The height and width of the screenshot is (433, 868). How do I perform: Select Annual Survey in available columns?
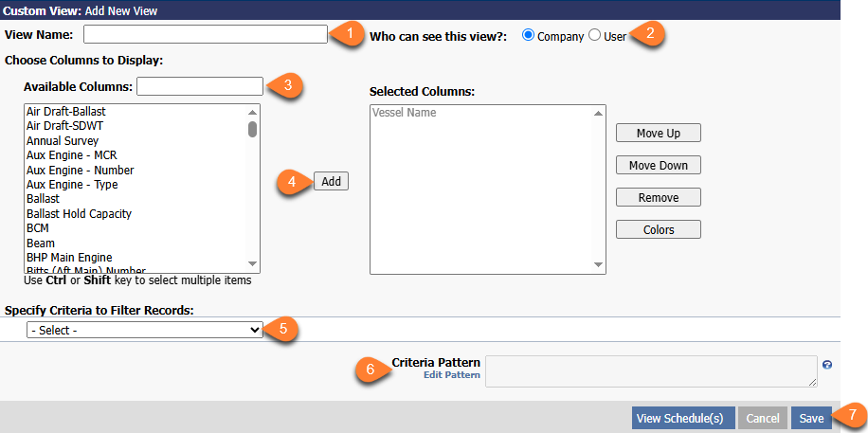(x=63, y=141)
